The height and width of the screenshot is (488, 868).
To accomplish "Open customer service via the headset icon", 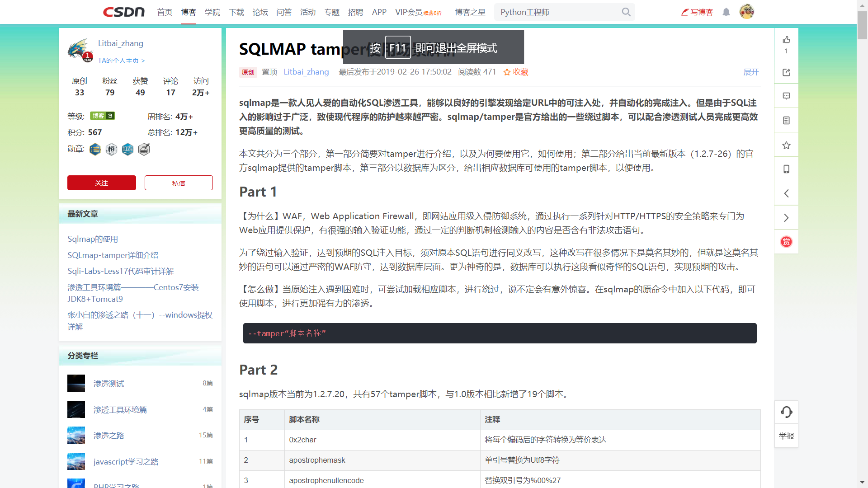I will pos(786,412).
